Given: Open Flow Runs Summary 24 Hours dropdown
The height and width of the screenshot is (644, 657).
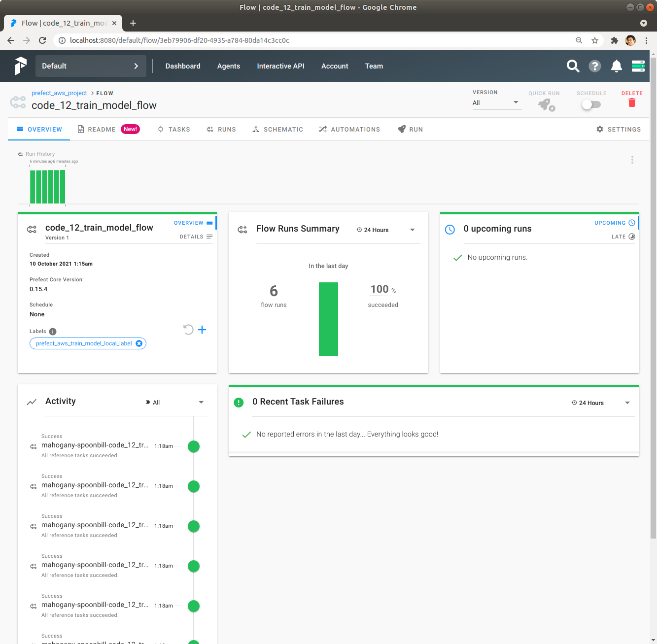Looking at the screenshot, I should click(x=386, y=230).
